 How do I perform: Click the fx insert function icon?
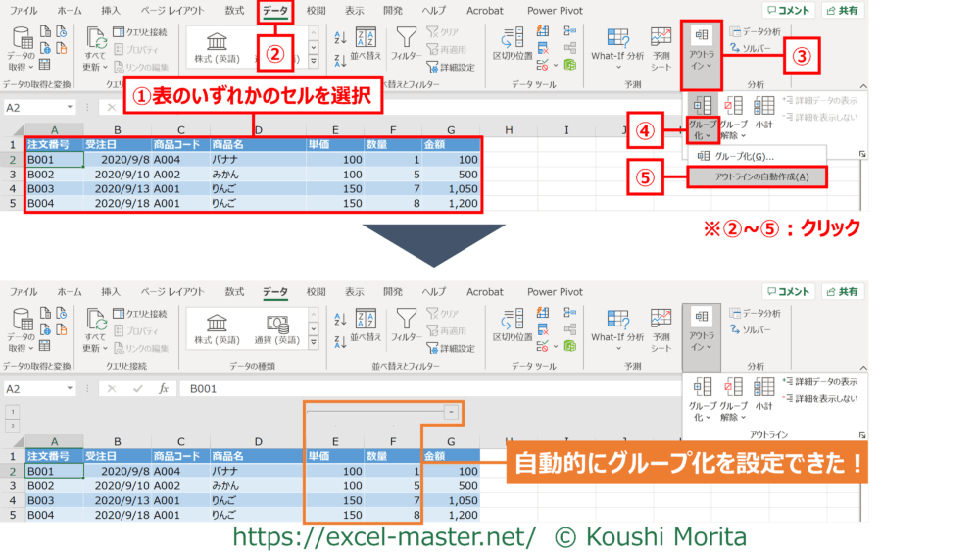pos(164,388)
